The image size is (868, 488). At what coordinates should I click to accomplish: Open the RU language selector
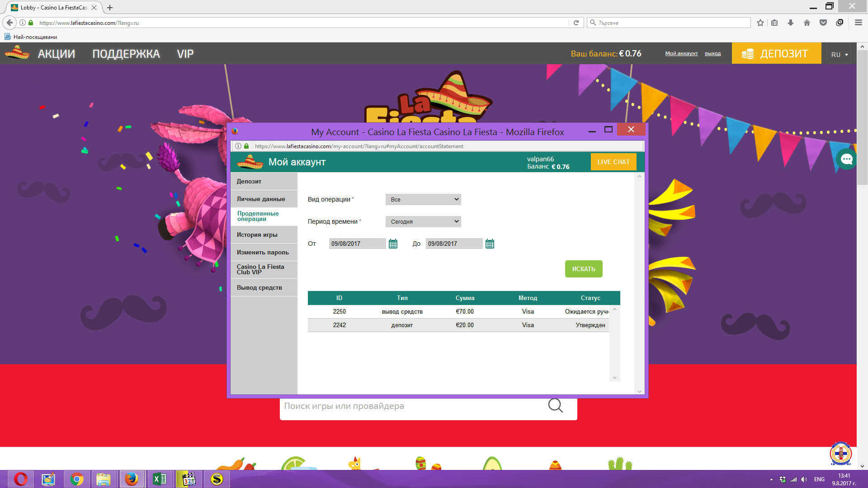click(x=839, y=54)
